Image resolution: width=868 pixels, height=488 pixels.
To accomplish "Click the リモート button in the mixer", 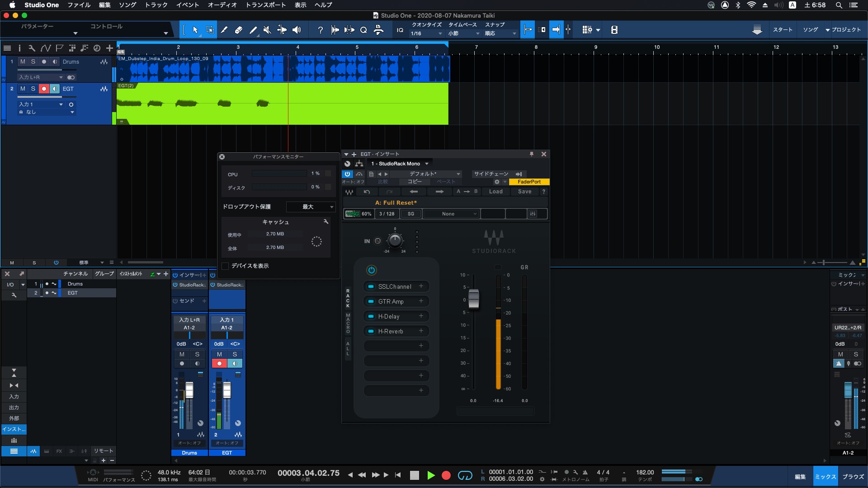I will tap(104, 451).
